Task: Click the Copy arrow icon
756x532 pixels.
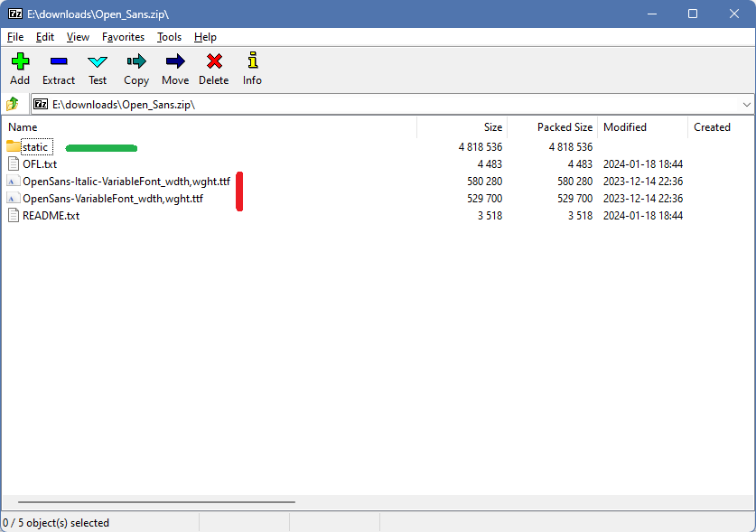Action: [136, 61]
